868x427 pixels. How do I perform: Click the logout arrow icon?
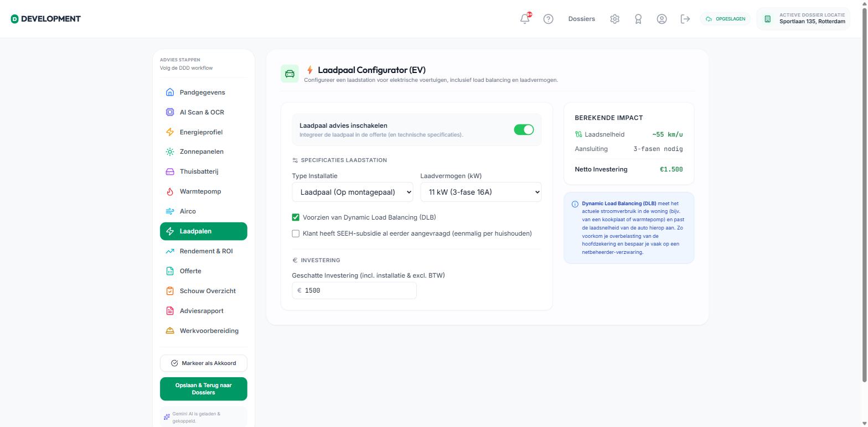point(685,19)
